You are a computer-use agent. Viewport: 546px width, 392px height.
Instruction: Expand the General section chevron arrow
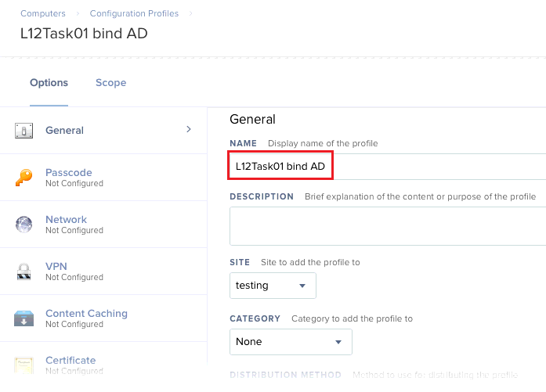click(189, 129)
